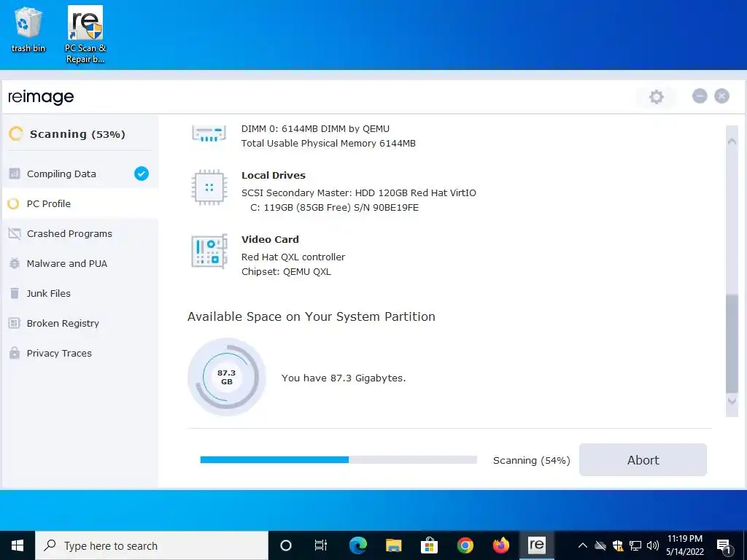
Task: Click the Privacy Traces lock icon
Action: (15, 353)
